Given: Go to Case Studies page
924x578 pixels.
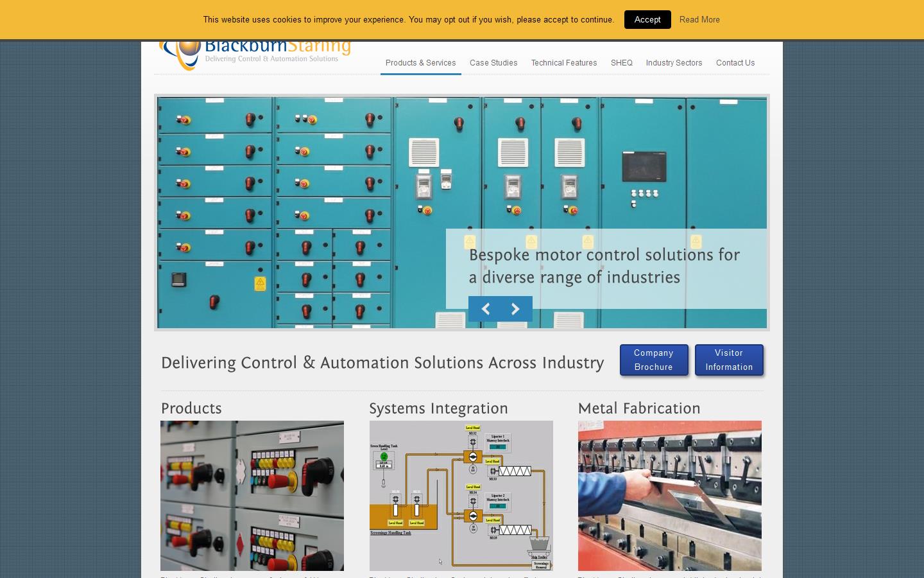Looking at the screenshot, I should pos(493,63).
